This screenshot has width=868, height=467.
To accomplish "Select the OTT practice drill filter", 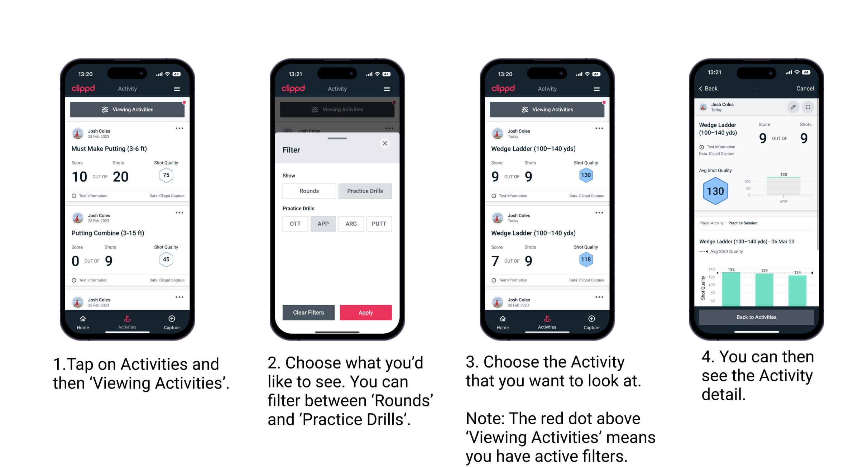I will pos(294,224).
